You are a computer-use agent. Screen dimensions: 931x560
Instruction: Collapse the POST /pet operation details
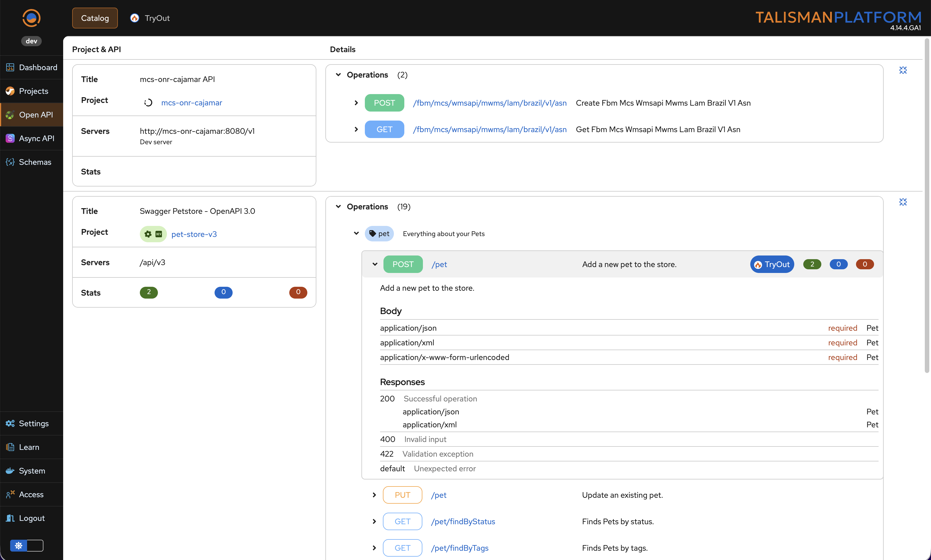(x=375, y=264)
